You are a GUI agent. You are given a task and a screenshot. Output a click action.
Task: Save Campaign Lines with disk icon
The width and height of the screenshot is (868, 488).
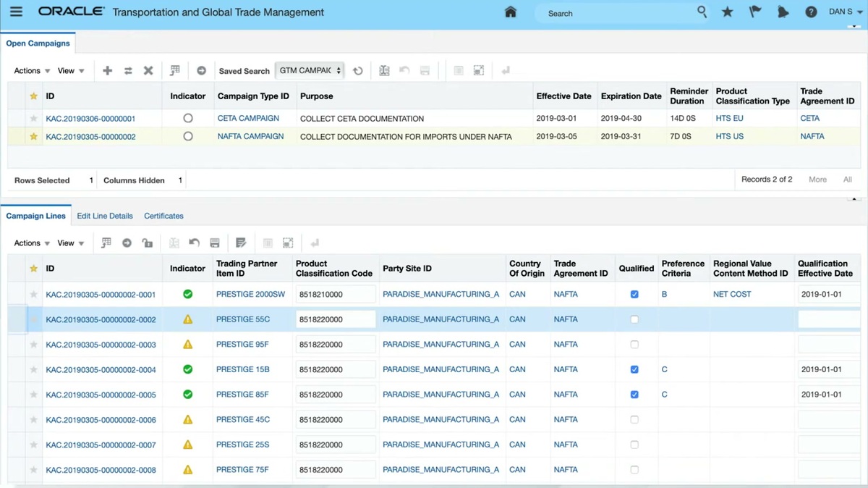[x=215, y=243]
